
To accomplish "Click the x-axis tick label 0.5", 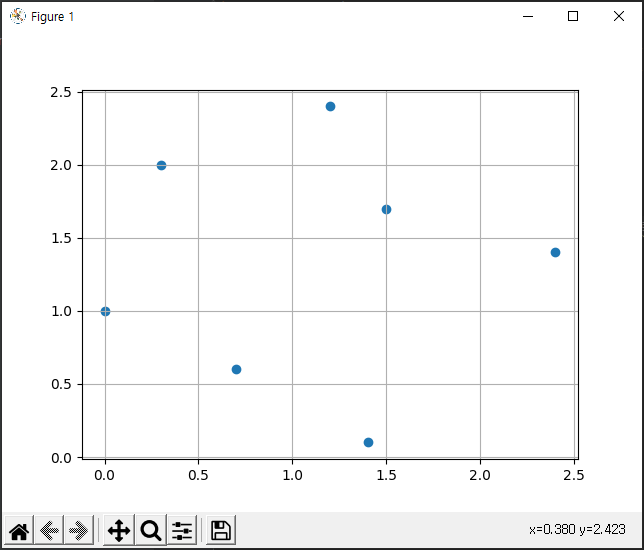I will (x=198, y=475).
